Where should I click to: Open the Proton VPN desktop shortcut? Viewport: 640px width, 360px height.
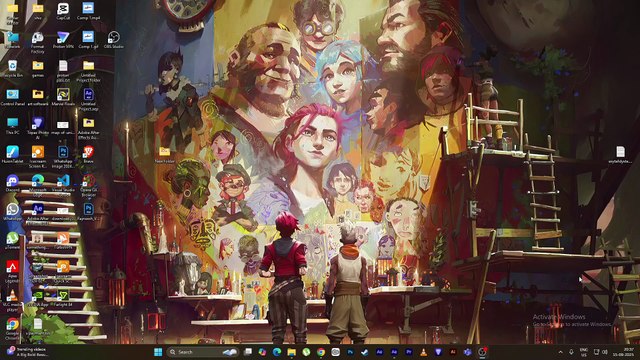(x=63, y=40)
